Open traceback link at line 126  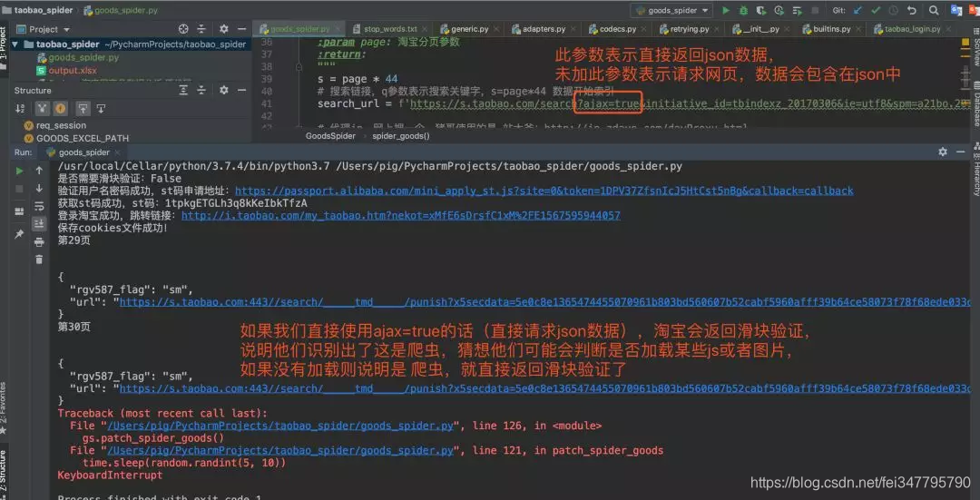click(280, 426)
